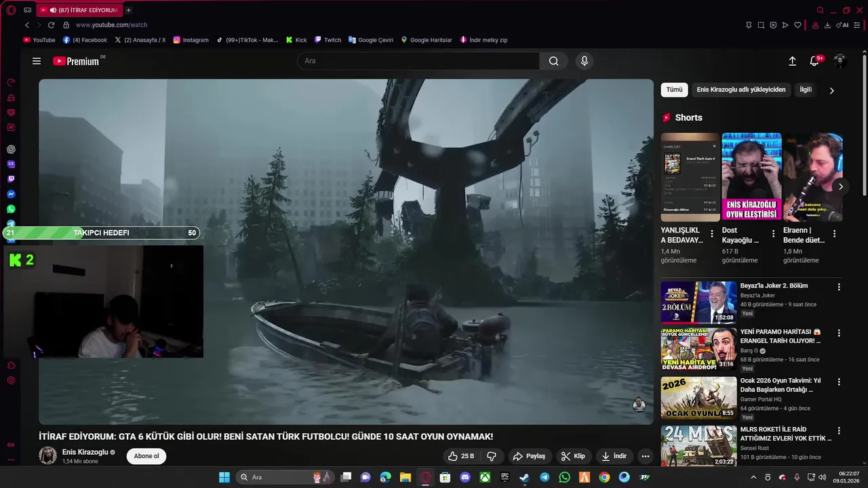
Task: Mute the playing tab audio icon
Action: (x=53, y=10)
